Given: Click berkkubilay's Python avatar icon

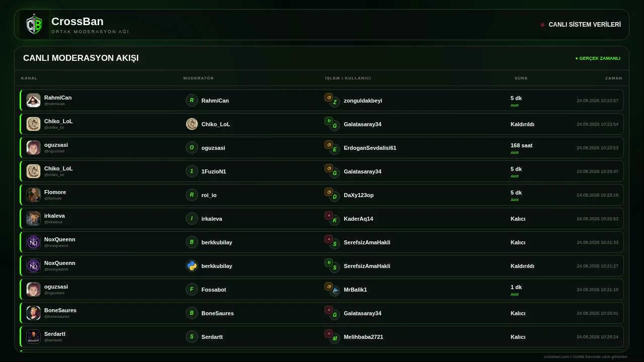Looking at the screenshot, I should click(x=192, y=266).
